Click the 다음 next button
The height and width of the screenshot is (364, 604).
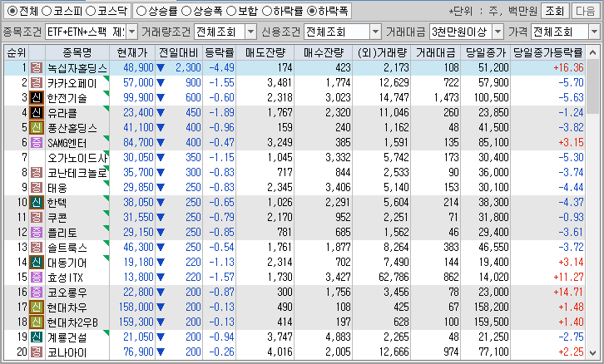pos(586,11)
